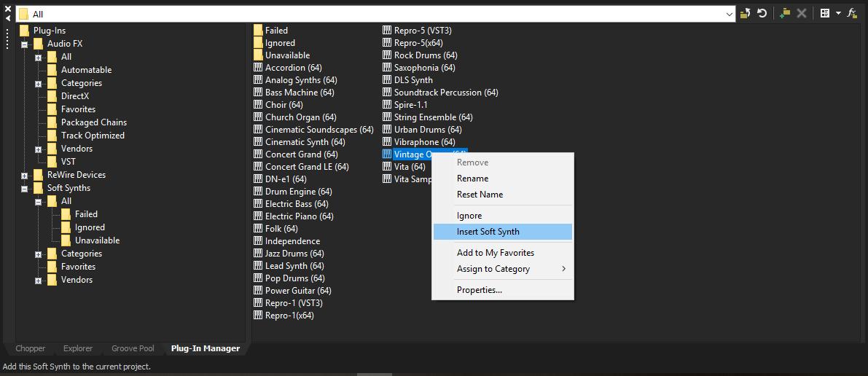The height and width of the screenshot is (376, 868).
Task: Switch to the Chopper tab
Action: pyautogui.click(x=31, y=348)
